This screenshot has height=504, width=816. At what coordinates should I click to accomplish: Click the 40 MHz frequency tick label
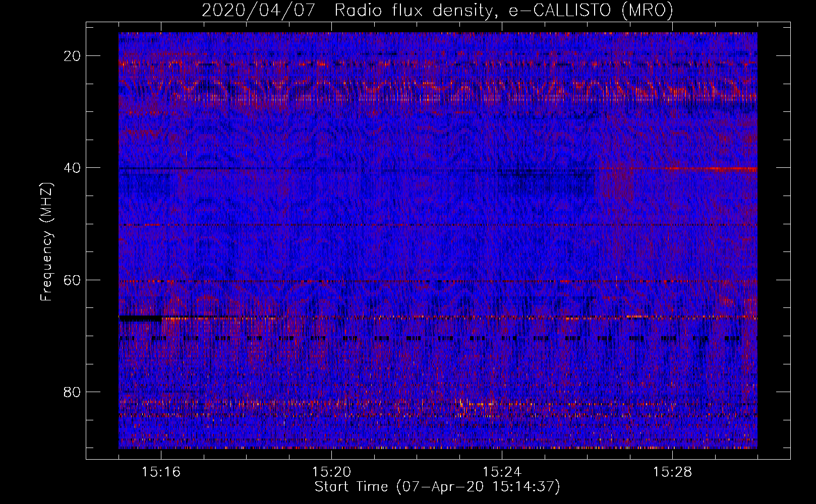73,168
